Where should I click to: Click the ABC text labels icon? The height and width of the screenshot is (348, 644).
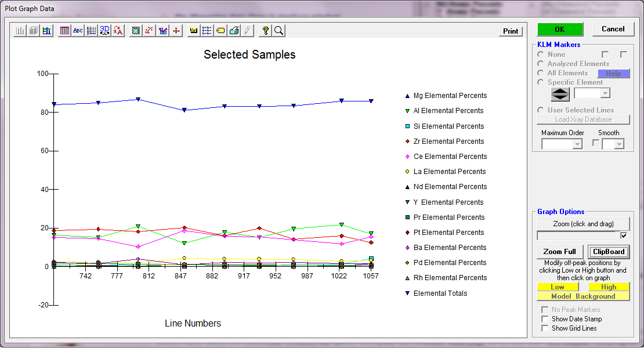pyautogui.click(x=78, y=31)
